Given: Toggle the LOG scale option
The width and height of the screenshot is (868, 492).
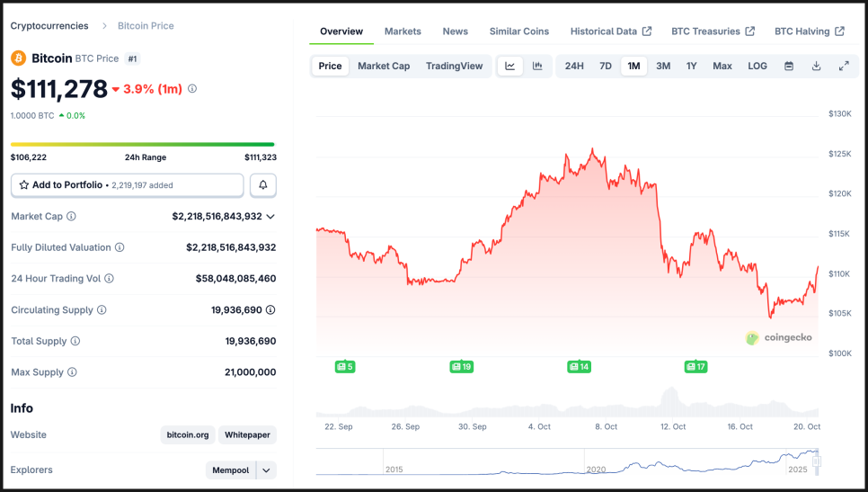Looking at the screenshot, I should coord(757,66).
